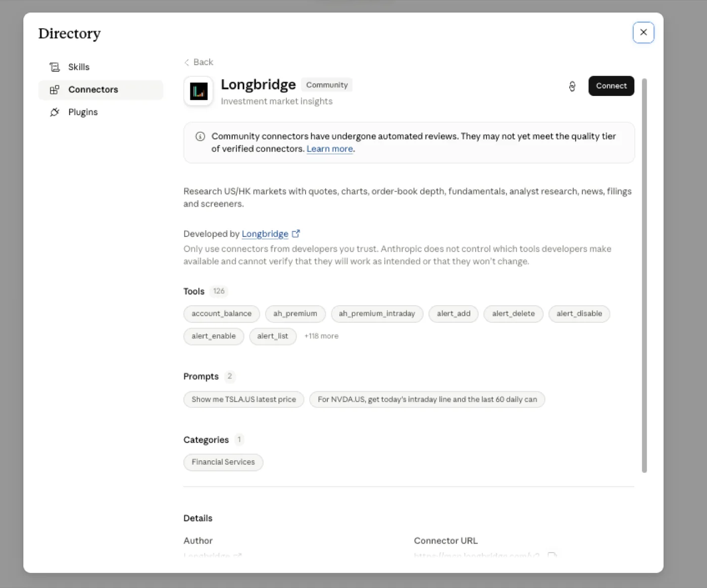The height and width of the screenshot is (588, 707).
Task: Click the Connectors grid icon in sidebar
Action: 55,90
